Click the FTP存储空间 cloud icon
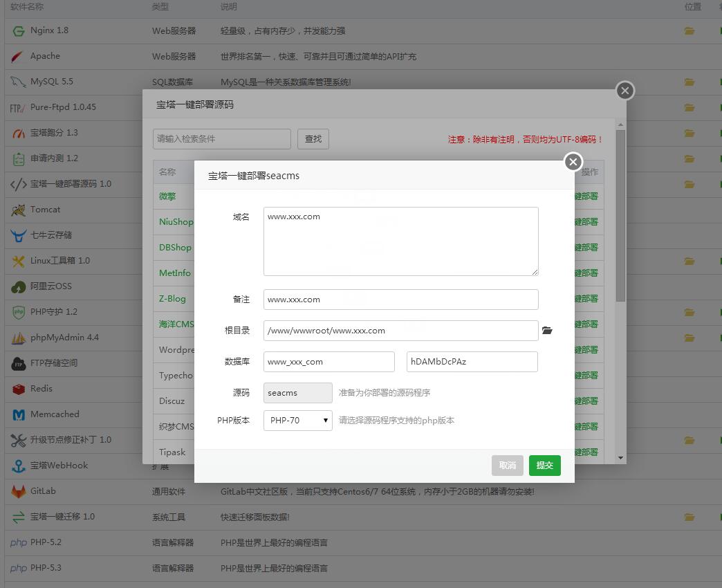Viewport: 722px width, 588px height. coord(19,364)
